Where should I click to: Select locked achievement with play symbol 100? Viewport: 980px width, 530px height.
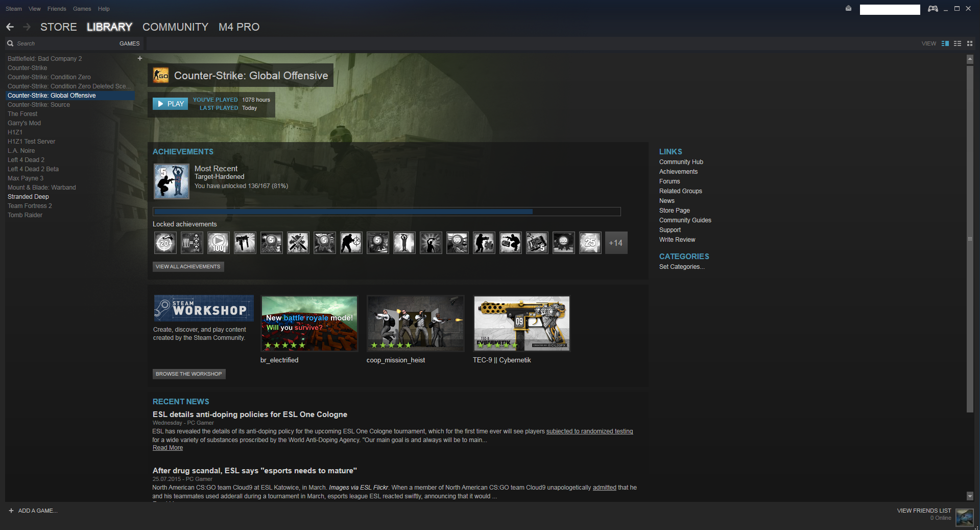point(219,243)
